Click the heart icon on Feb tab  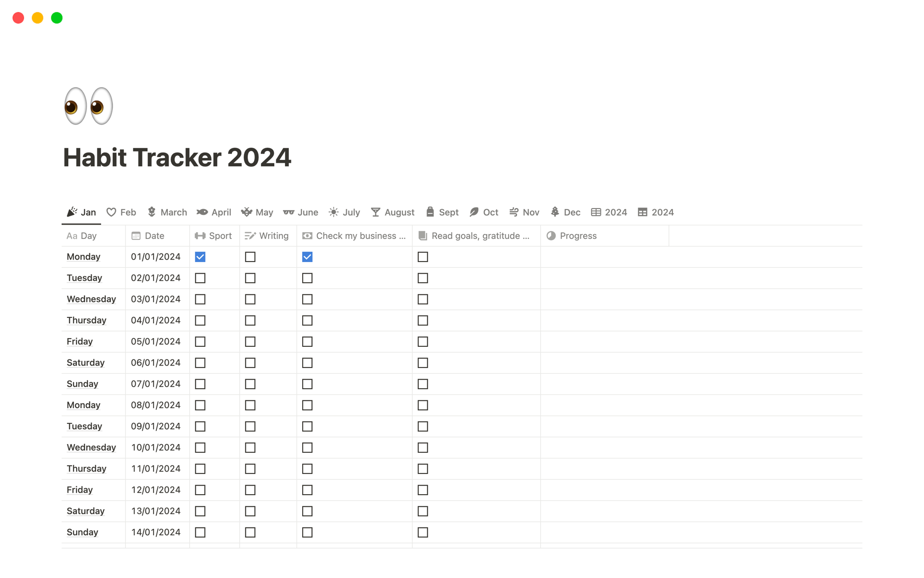pos(111,212)
